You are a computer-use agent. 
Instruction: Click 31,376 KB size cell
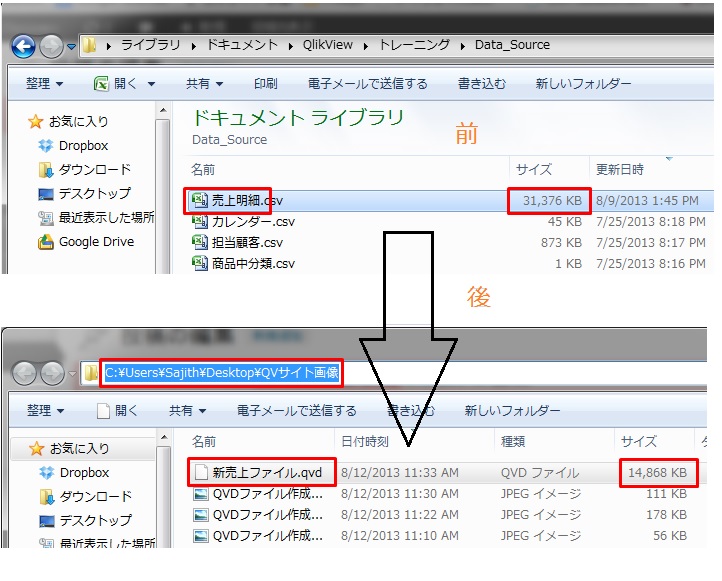(x=553, y=201)
